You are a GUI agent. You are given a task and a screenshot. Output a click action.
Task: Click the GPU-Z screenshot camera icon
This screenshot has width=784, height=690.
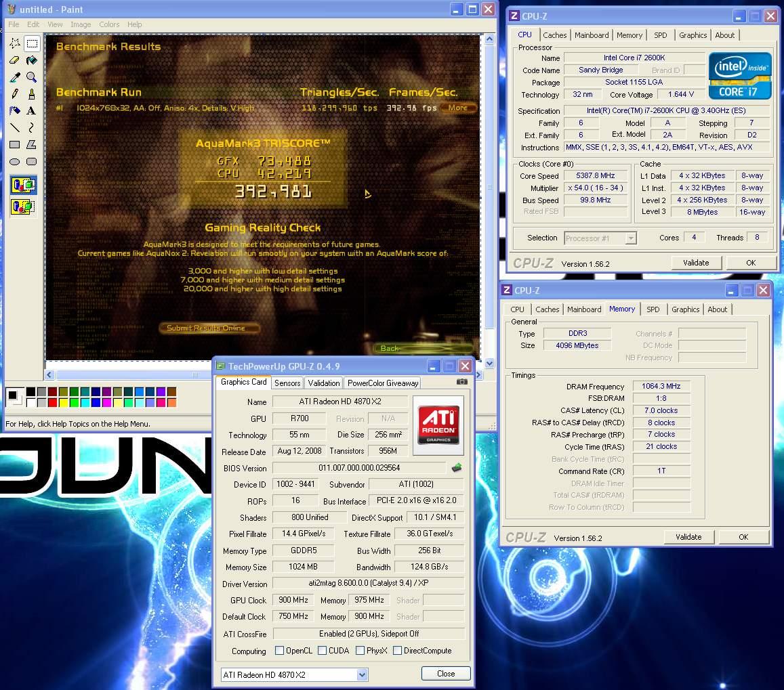462,382
